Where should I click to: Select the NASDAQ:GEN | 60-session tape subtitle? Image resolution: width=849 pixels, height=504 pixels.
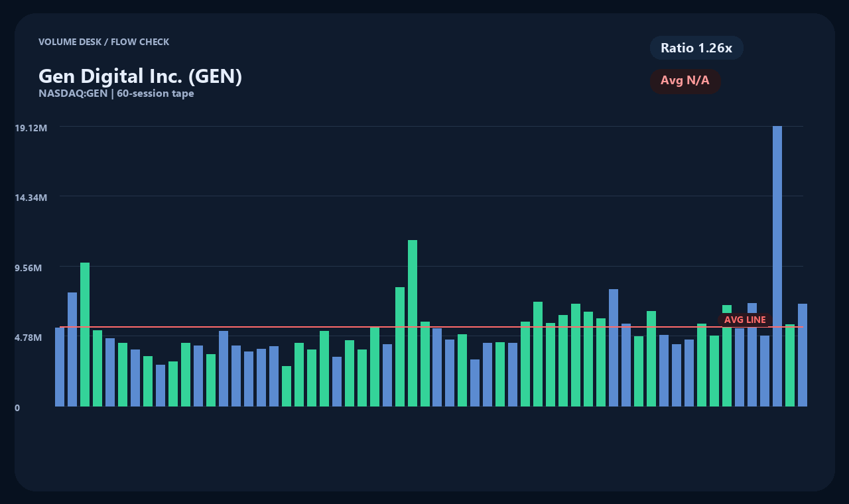tap(116, 94)
